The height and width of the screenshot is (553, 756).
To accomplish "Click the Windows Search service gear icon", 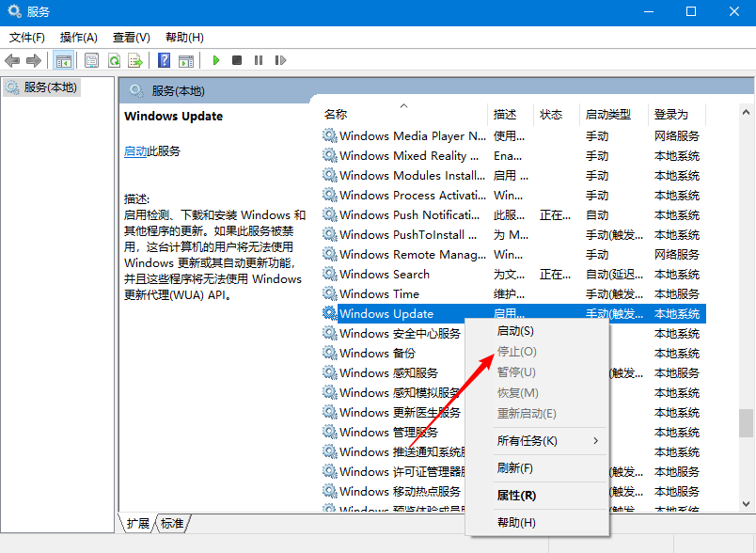I will (x=330, y=274).
